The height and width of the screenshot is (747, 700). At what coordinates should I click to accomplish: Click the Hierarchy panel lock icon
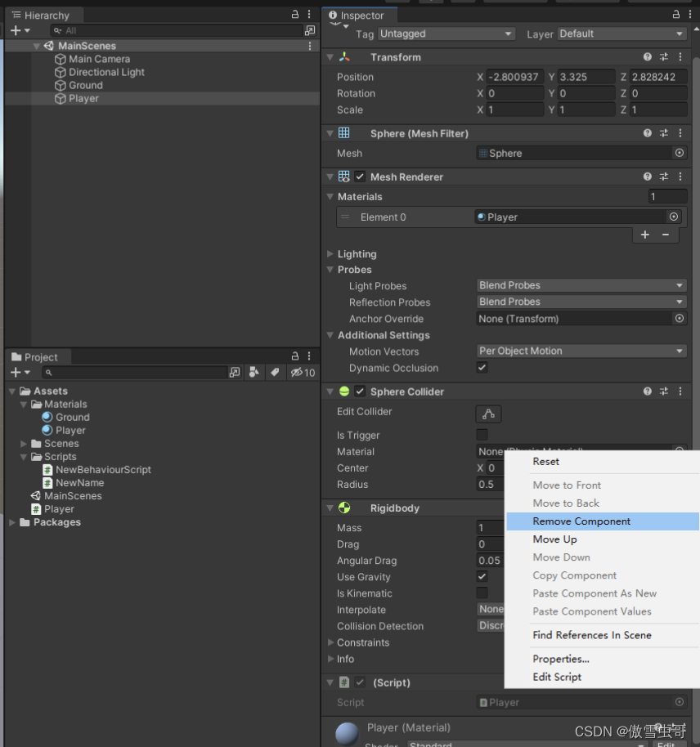(295, 15)
